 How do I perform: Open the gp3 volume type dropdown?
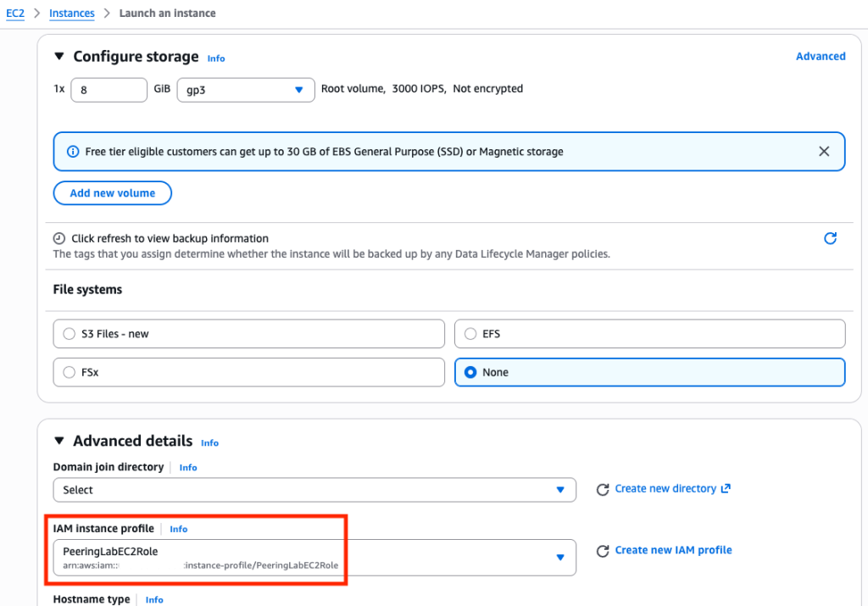click(246, 90)
